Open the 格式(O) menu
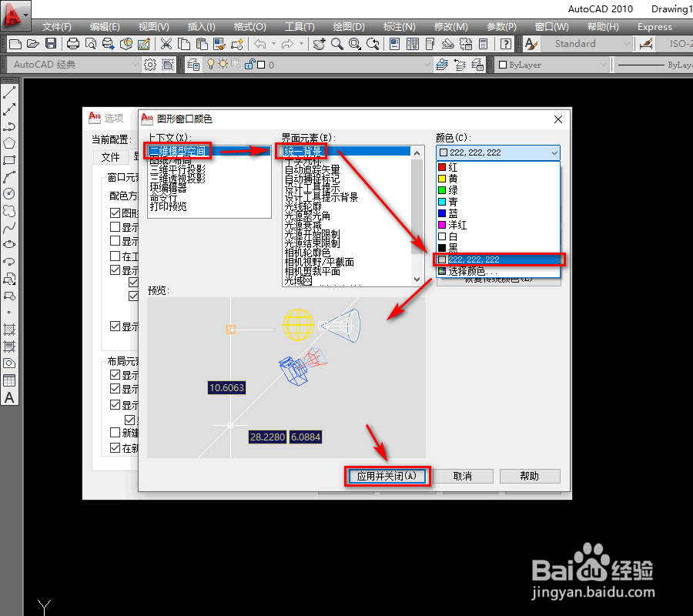This screenshot has height=616, width=693. [249, 27]
